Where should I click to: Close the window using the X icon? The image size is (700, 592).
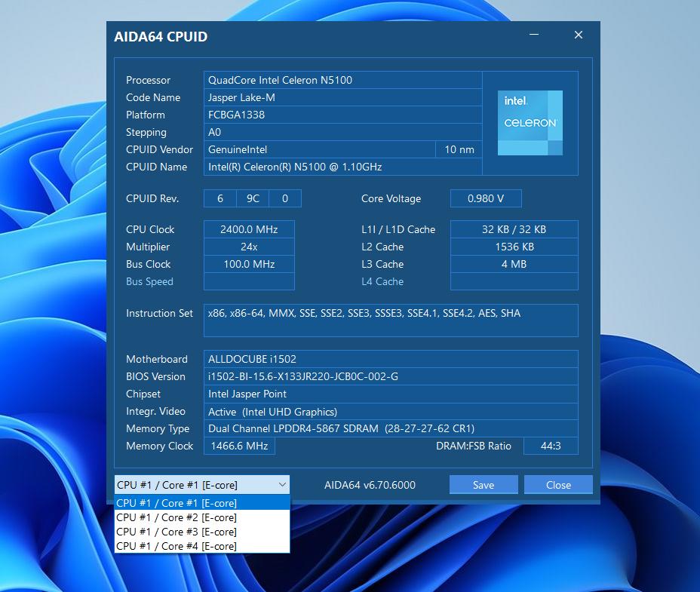tap(579, 35)
